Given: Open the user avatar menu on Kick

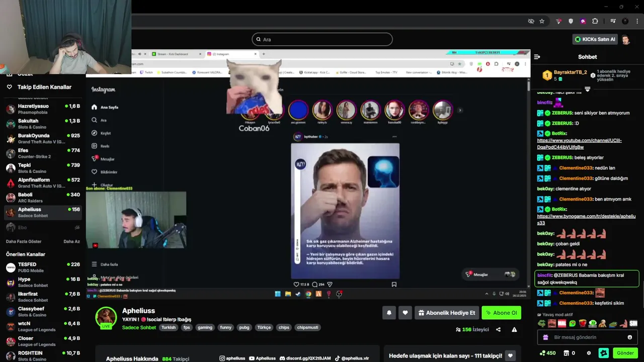Looking at the screenshot, I should [x=626, y=39].
